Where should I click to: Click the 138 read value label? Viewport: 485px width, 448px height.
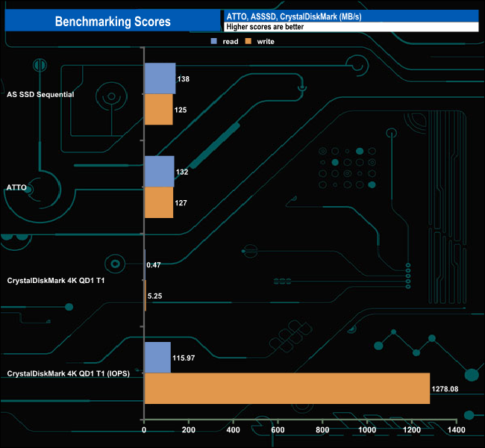click(184, 78)
